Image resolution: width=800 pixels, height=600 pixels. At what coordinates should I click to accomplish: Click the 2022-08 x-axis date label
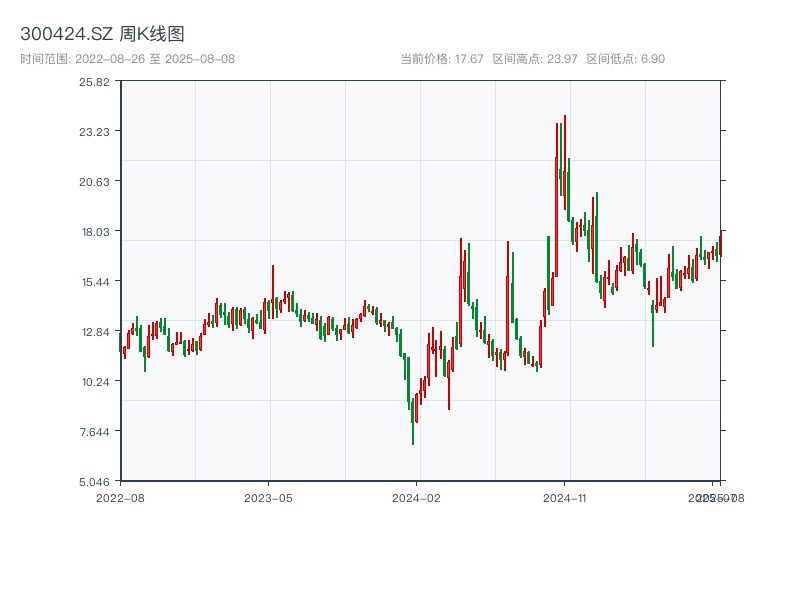click(120, 497)
